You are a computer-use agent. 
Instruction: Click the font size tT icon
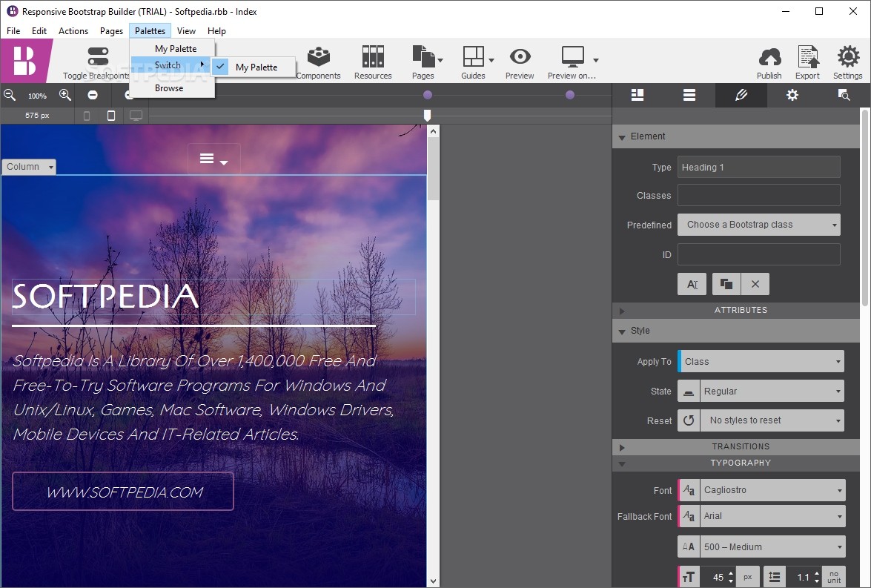point(689,577)
